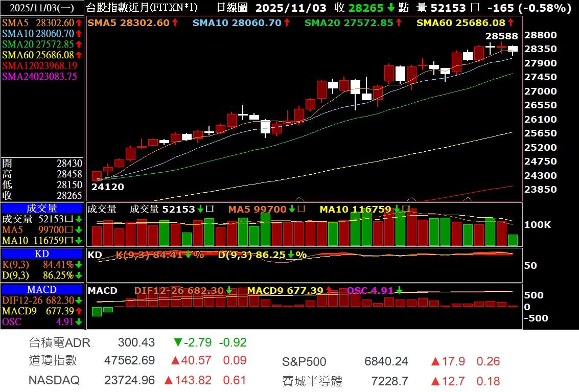This screenshot has height=392, width=579.
Task: Click the close price row 收 28265
Action: 42,195
